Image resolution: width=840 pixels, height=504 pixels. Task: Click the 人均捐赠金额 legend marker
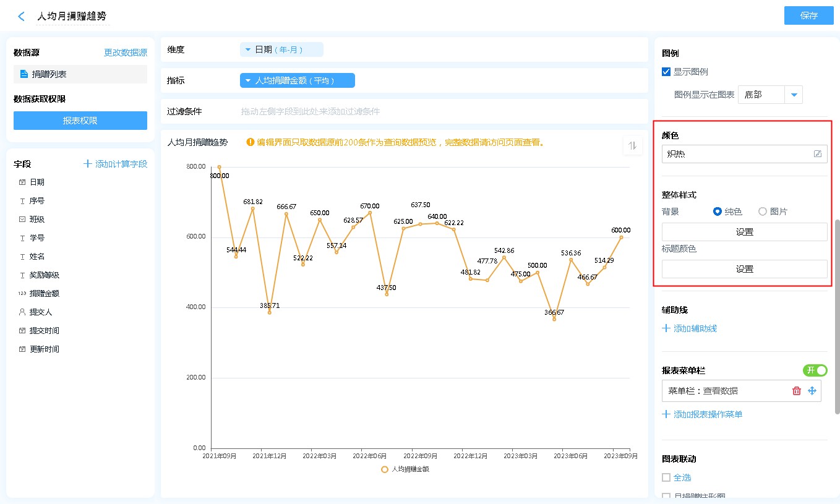(385, 469)
